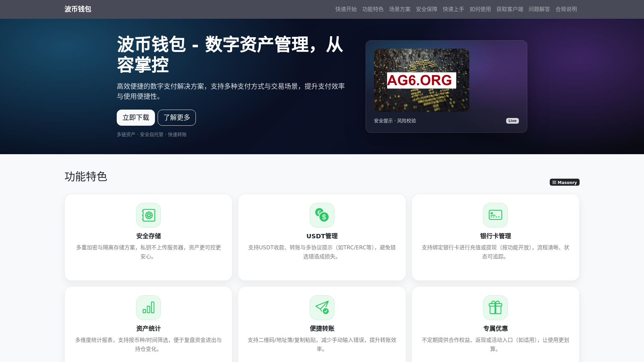Click the safe icon above 安全存储
Image resolution: width=644 pixels, height=362 pixels.
[x=149, y=215]
